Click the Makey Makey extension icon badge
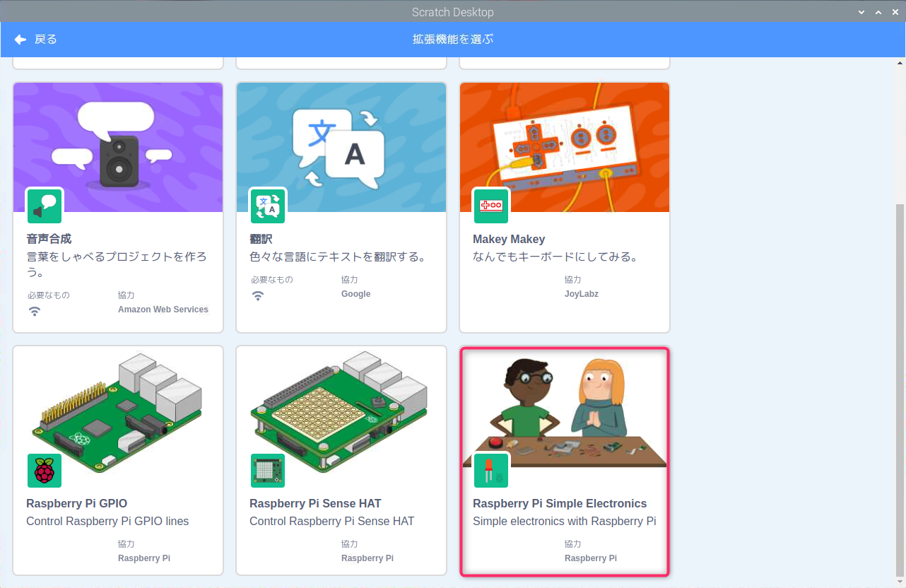The width and height of the screenshot is (906, 588). click(x=491, y=206)
